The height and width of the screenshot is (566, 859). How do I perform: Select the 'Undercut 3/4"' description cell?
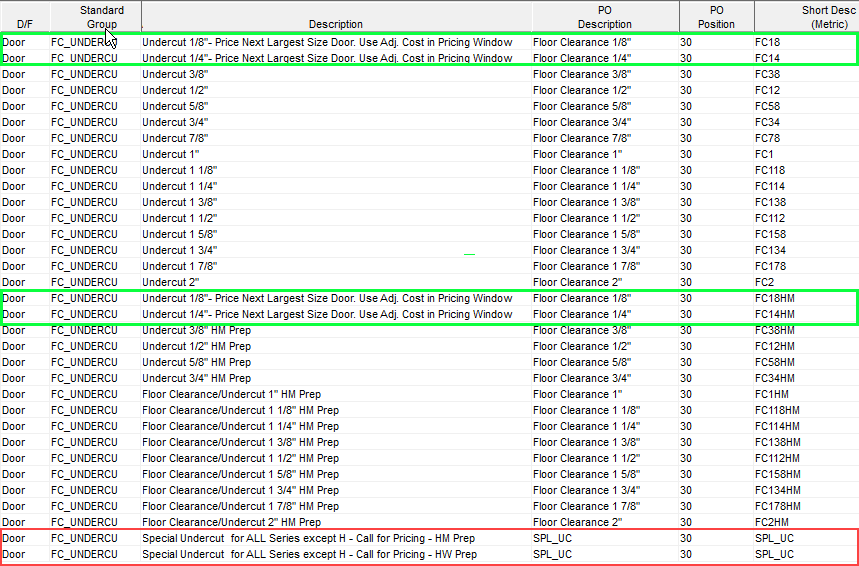tap(336, 122)
